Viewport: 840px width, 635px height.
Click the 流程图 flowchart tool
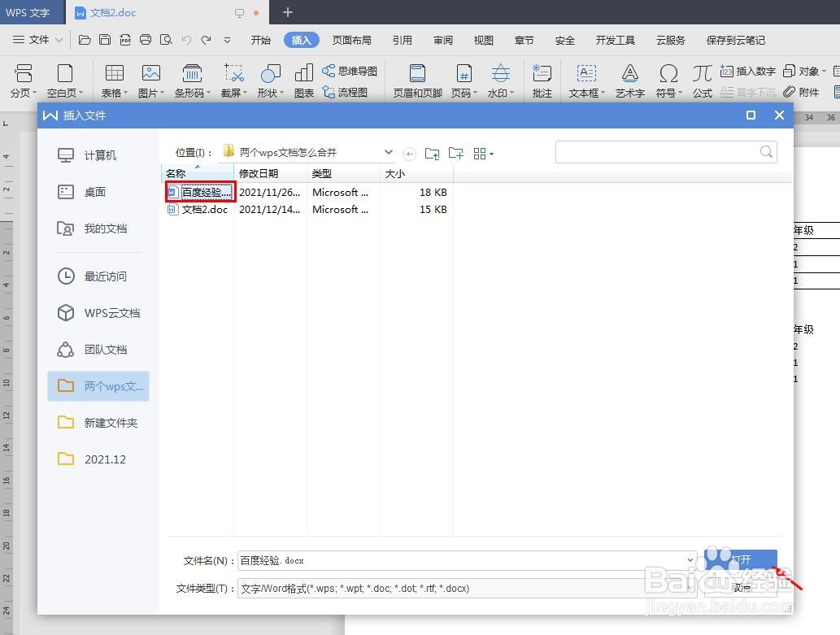pos(345,92)
